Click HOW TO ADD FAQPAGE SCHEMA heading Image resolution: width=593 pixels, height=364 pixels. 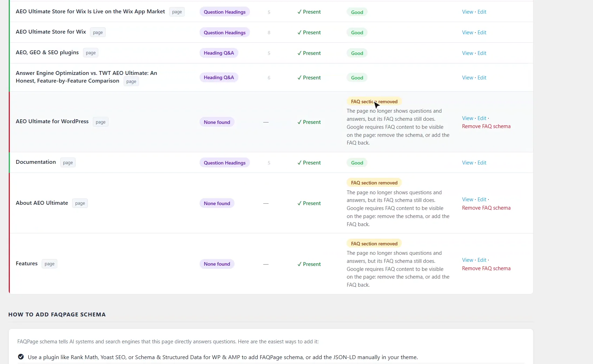click(57, 314)
